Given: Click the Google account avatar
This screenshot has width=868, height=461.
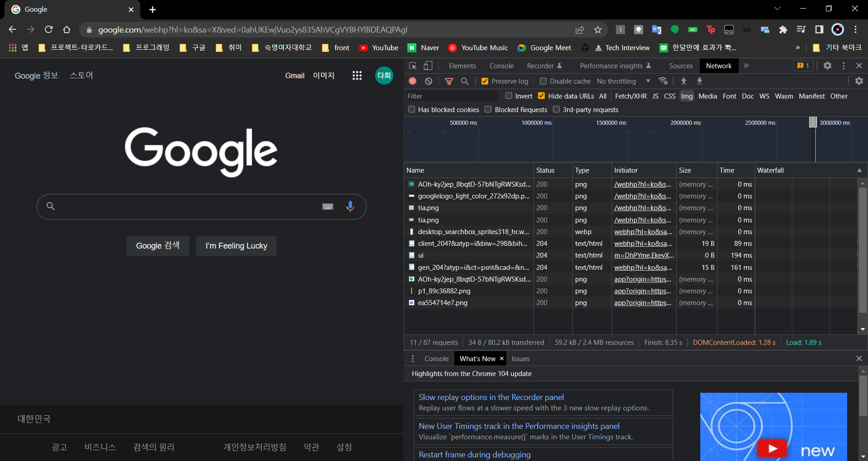Looking at the screenshot, I should pyautogui.click(x=384, y=75).
